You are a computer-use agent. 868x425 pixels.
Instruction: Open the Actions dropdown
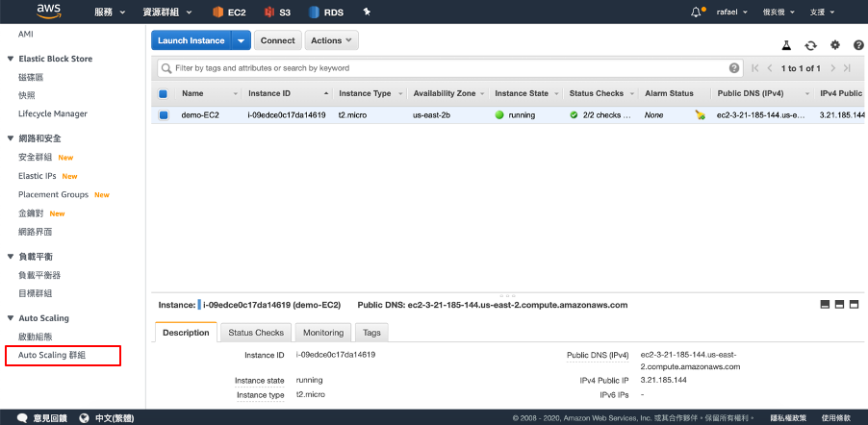coord(332,40)
